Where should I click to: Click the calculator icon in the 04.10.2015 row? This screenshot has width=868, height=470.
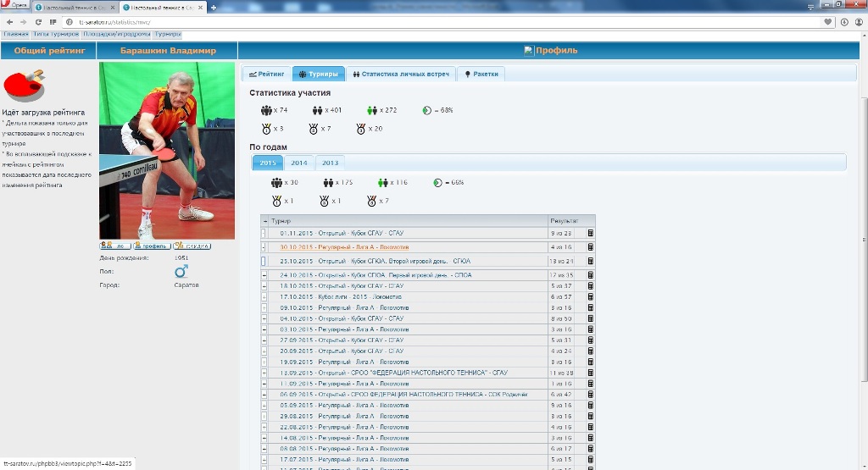(x=590, y=318)
